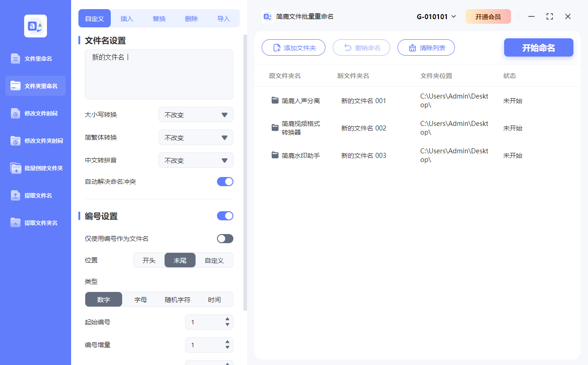Click the 文件夹位置 column header
This screenshot has height=365, width=588.
436,76
